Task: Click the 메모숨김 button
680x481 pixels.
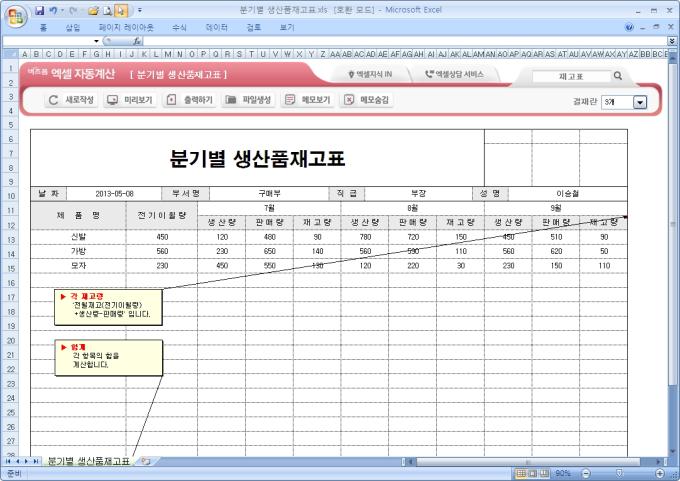Action: pos(367,100)
